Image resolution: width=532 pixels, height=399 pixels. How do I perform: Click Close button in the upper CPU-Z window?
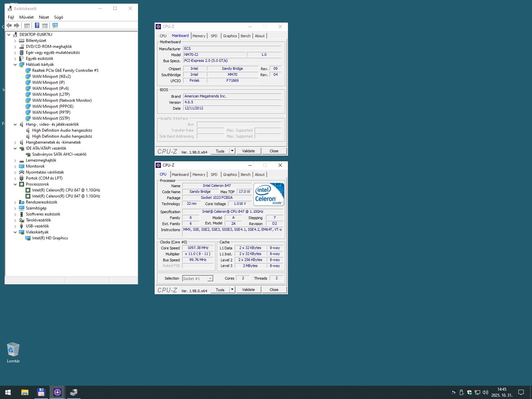tap(274, 151)
